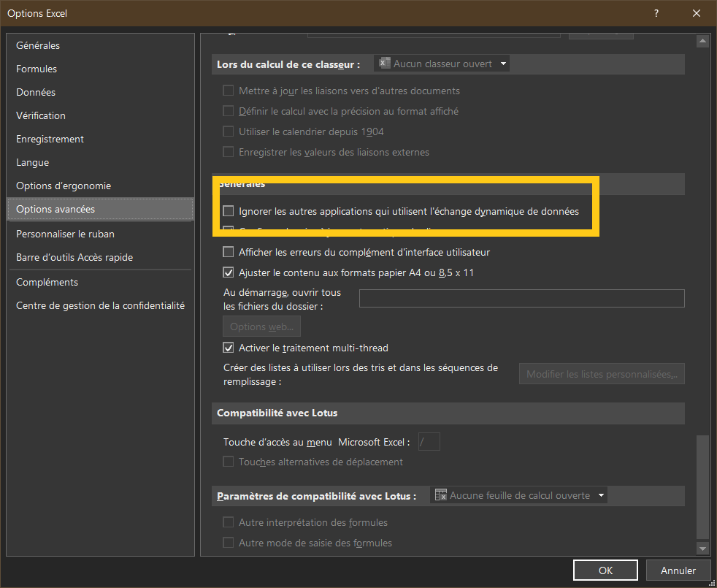The image size is (717, 588).
Task: Click the Lors du calcul de ce classeur label
Action: tap(288, 64)
